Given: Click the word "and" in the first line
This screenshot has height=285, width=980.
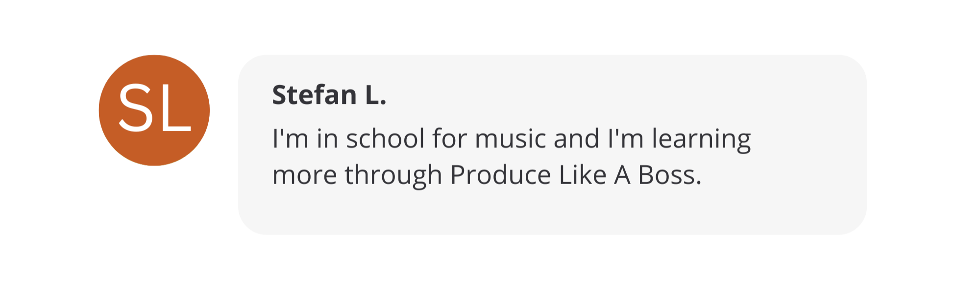Looking at the screenshot, I should click(577, 139).
